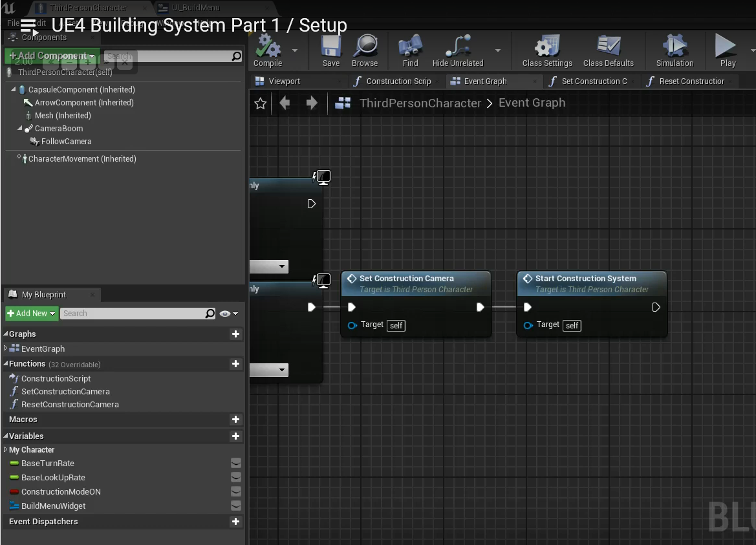Switch to the Set Construction Camera tab
The image size is (756, 545).
click(593, 81)
